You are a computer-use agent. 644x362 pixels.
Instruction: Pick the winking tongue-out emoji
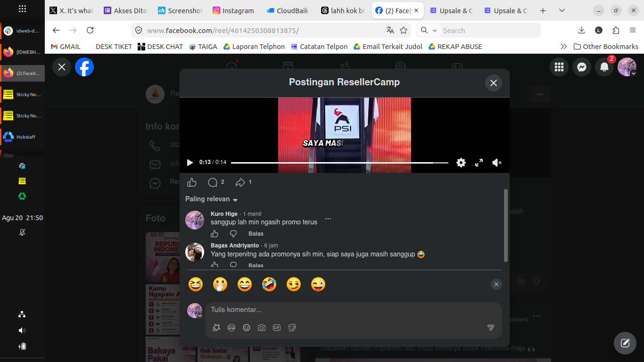(x=318, y=284)
